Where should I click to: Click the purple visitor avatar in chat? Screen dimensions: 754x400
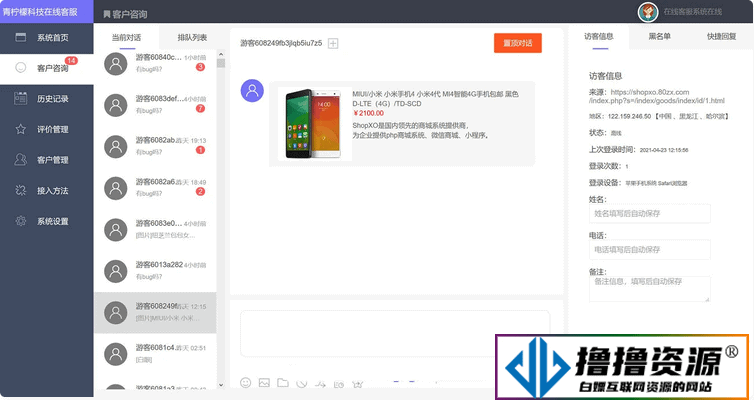(252, 90)
